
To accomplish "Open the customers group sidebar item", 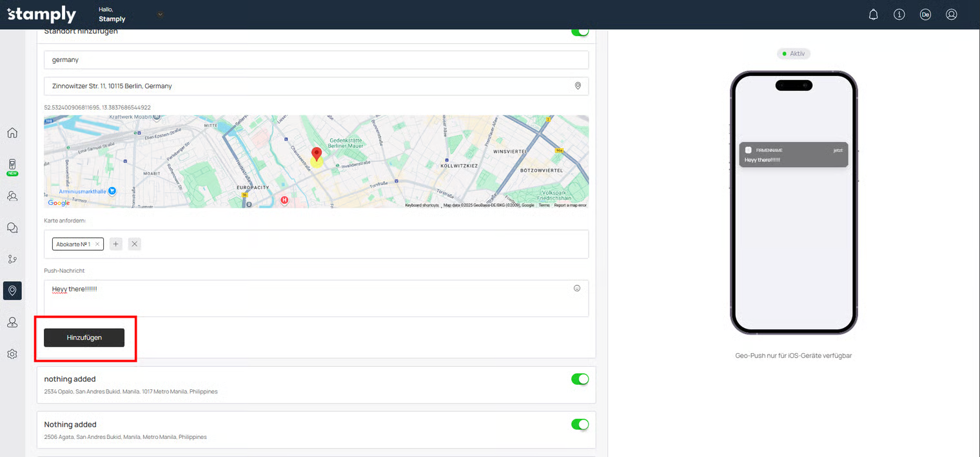I will pos(12,196).
